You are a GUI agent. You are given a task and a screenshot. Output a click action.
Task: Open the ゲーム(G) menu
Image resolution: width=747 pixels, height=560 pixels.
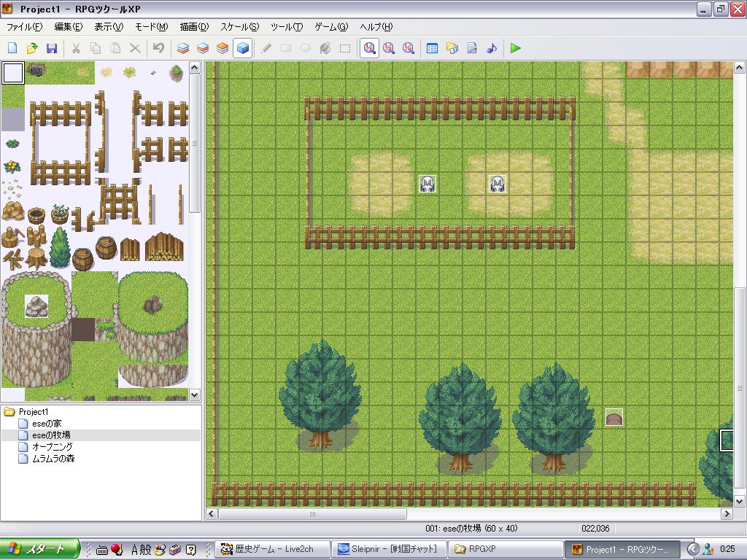coord(331,27)
